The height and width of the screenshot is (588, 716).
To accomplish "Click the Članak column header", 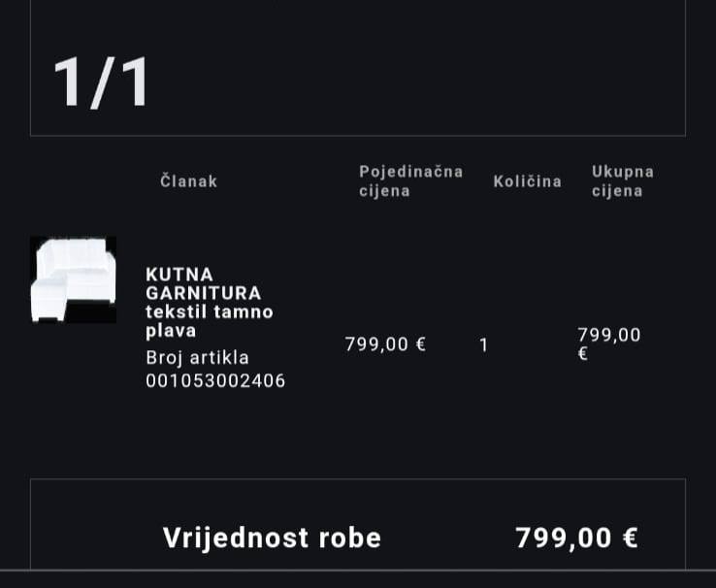I will coord(188,181).
